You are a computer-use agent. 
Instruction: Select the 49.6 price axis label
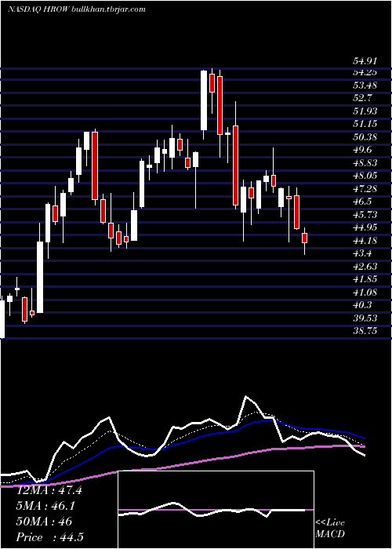[x=362, y=151]
